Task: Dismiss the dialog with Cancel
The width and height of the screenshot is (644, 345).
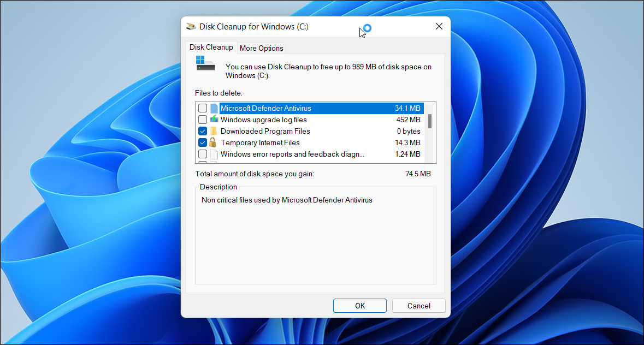Action: pos(418,306)
